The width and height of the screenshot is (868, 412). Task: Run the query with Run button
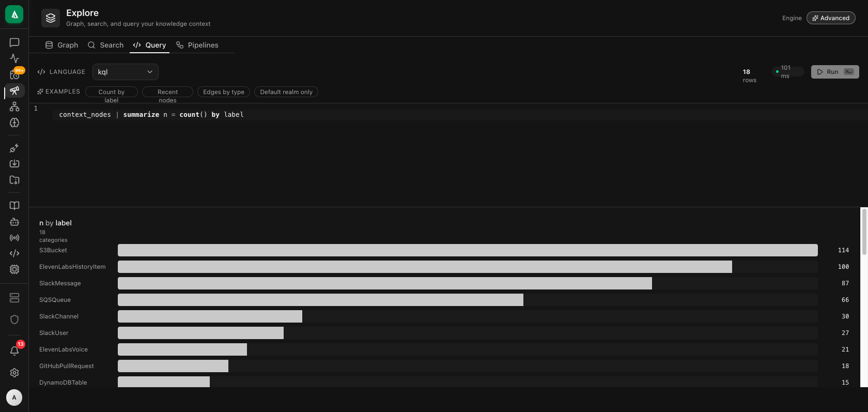click(835, 72)
